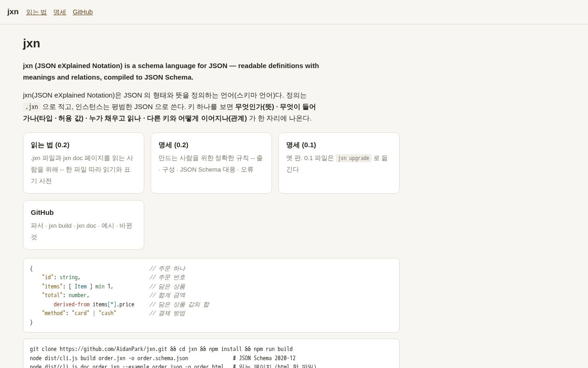Open the GitHub card
The image size is (588, 368).
coord(84,225)
